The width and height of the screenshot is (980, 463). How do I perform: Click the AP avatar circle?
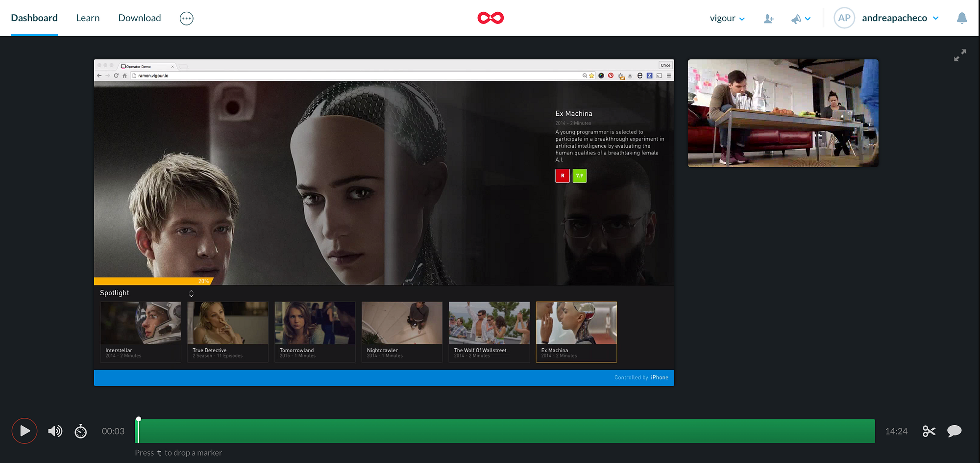click(x=844, y=18)
